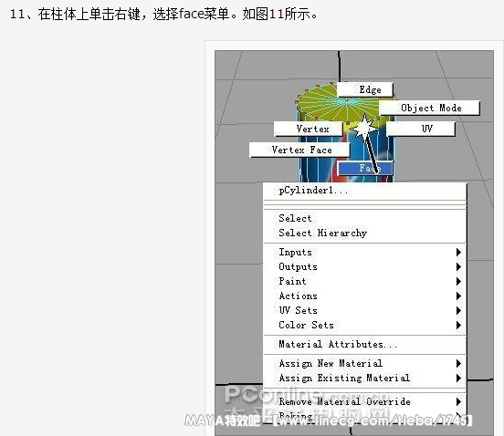Open Assign New Material submenu
Viewport: 504px width, 436px height.
pyautogui.click(x=365, y=363)
